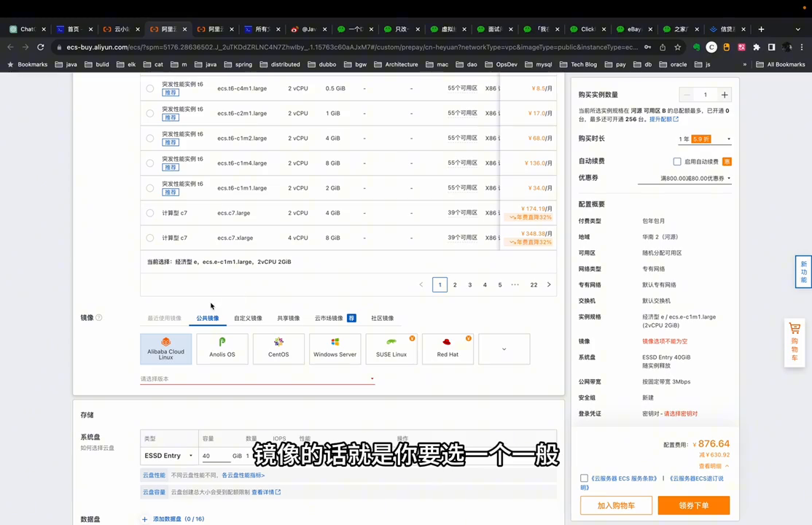812x525 pixels.
Task: Pick the Red Hat image tile
Action: (448, 349)
